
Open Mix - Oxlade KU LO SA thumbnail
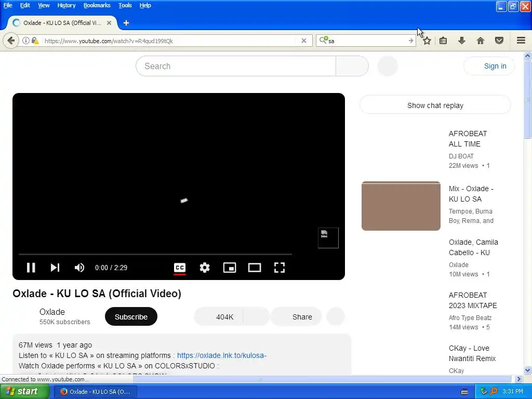coord(401,206)
